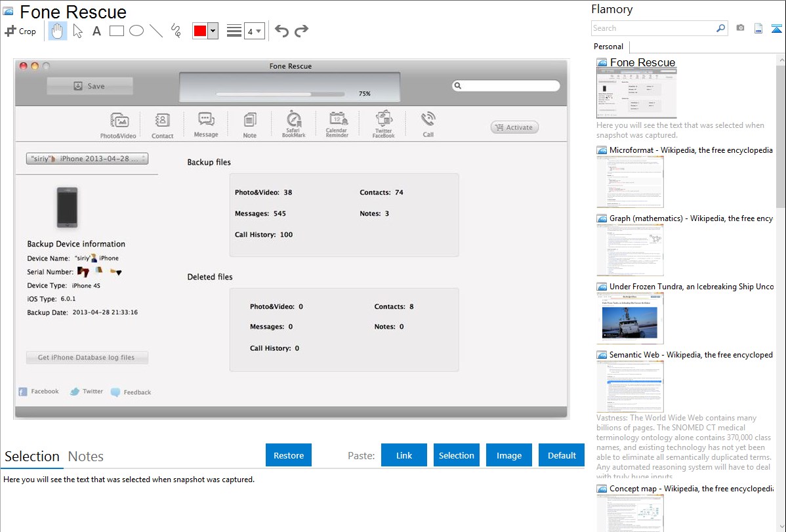Open the Note category
The height and width of the screenshot is (532, 786).
(249, 125)
